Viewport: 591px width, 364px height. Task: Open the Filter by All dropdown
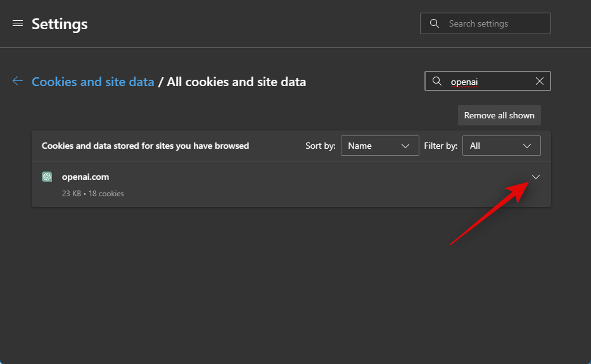click(501, 146)
